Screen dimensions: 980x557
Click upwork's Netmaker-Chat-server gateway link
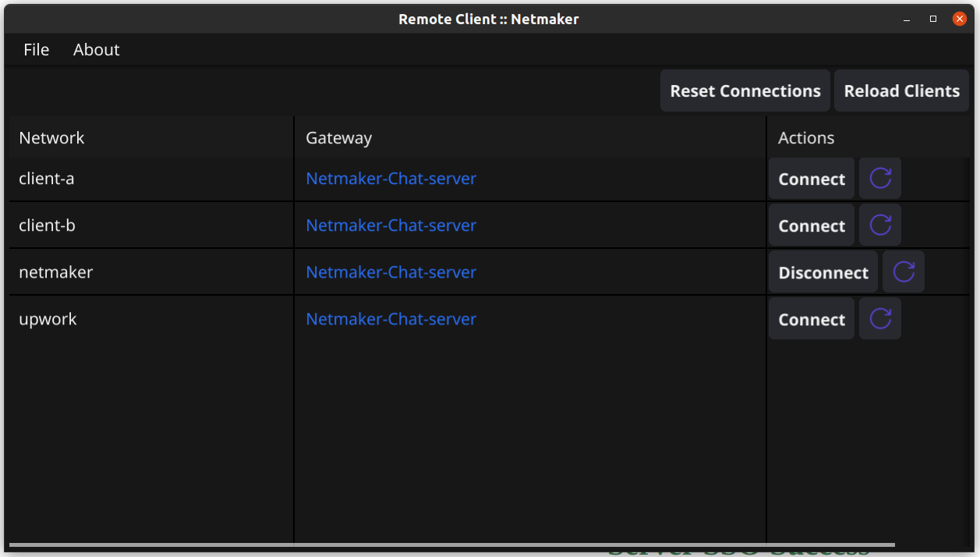[391, 319]
